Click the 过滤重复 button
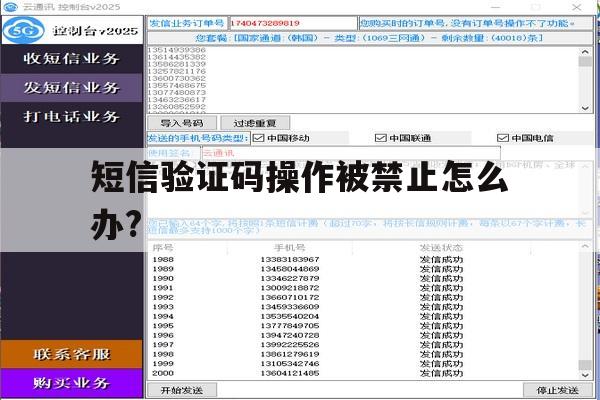The width and height of the screenshot is (600, 400). click(255, 123)
